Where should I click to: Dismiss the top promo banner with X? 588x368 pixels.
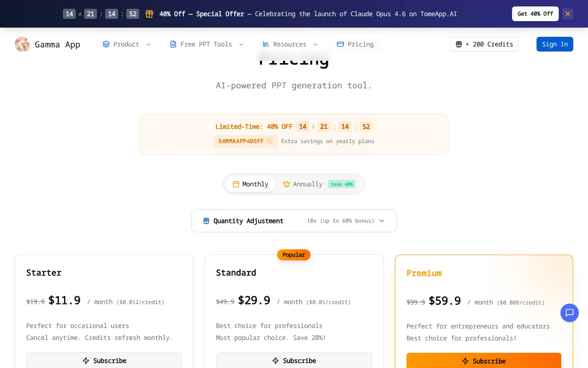click(568, 14)
